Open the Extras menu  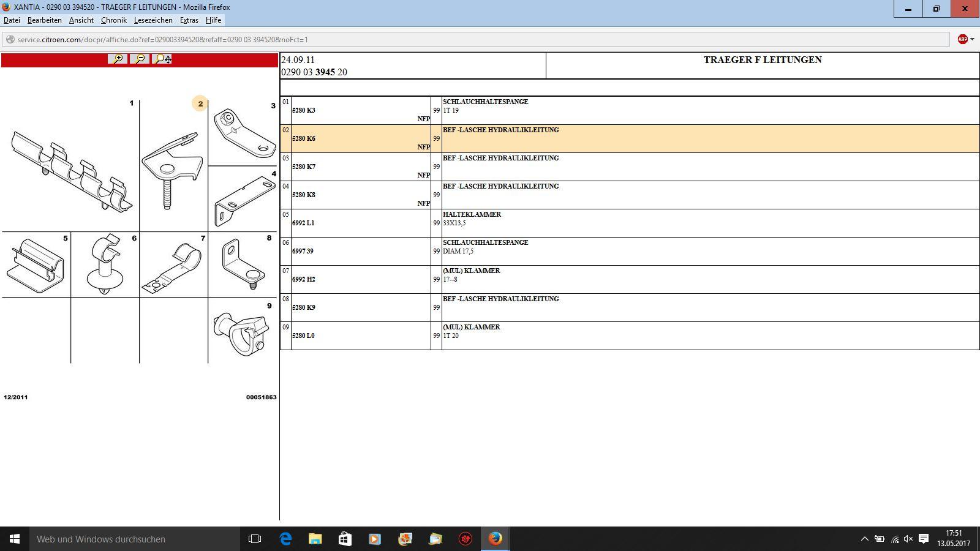click(x=189, y=20)
